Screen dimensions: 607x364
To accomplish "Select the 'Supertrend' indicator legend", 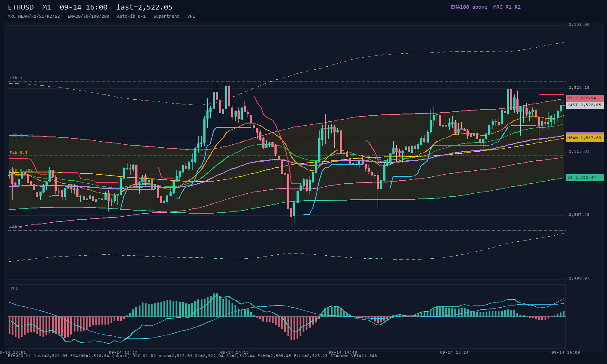I will pos(166,16).
